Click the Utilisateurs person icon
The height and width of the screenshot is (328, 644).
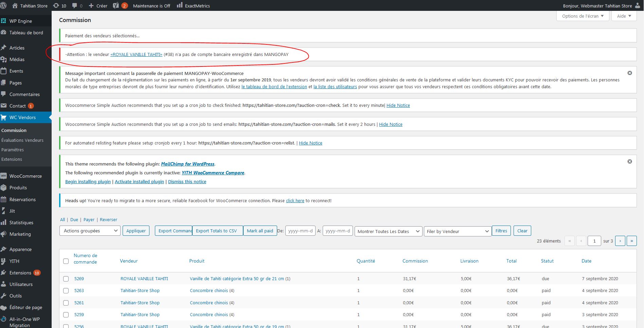point(3,284)
